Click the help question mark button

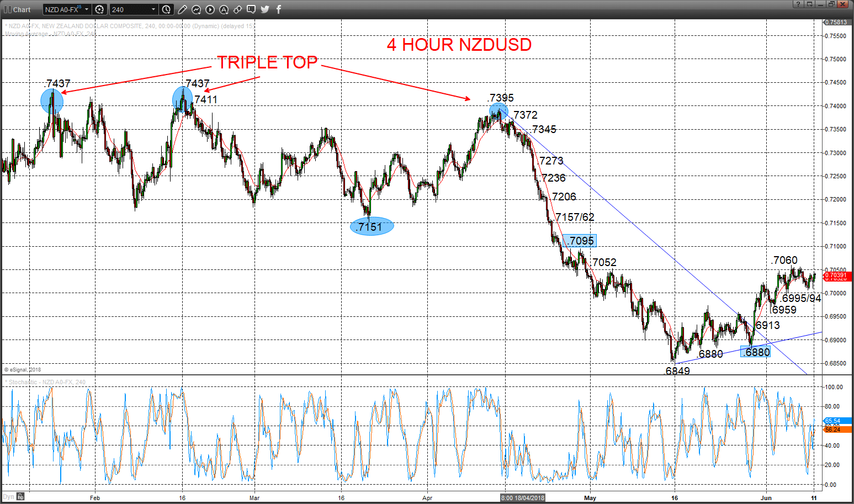(x=798, y=4)
